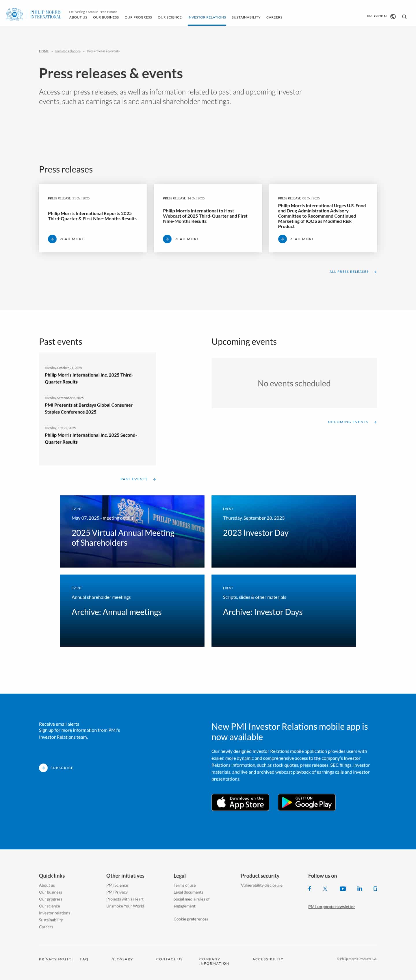Select the Investor Relations menu item

click(207, 18)
